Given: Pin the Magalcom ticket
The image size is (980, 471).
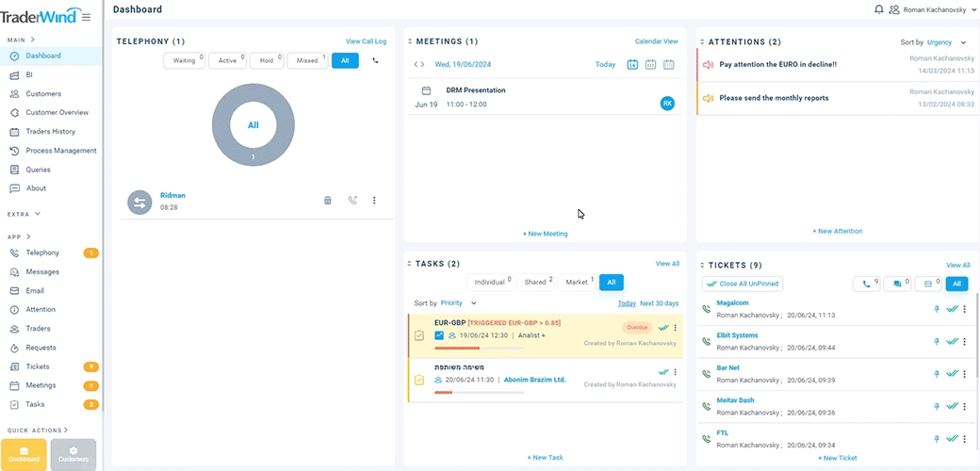Looking at the screenshot, I should 937,309.
